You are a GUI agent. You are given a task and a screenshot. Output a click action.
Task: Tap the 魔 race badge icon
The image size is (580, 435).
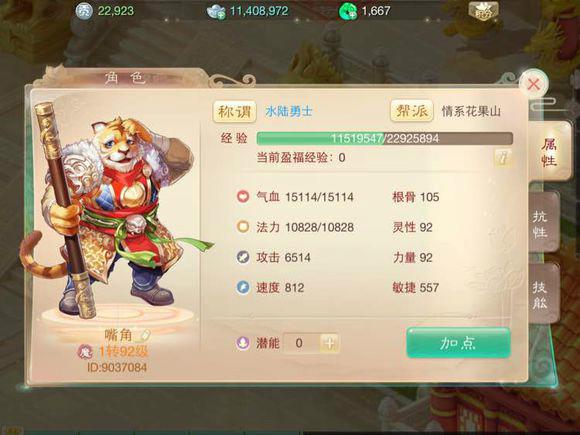[86, 352]
